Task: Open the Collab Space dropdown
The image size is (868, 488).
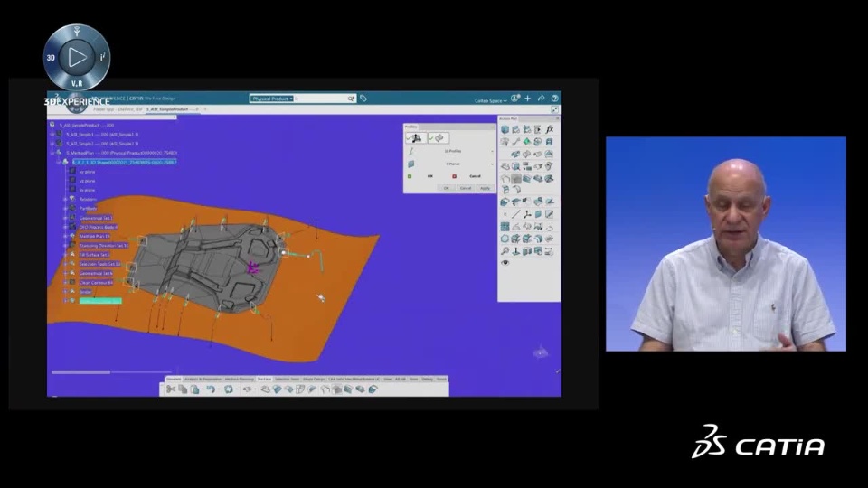Action: click(490, 100)
